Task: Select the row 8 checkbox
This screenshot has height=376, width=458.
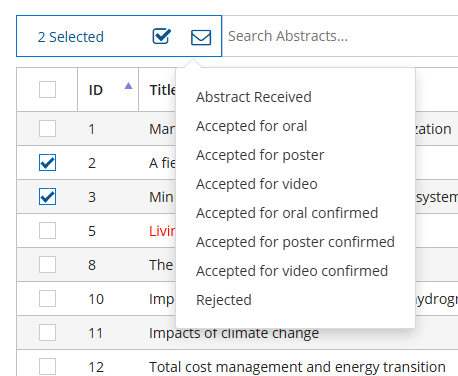Action: coord(47,265)
